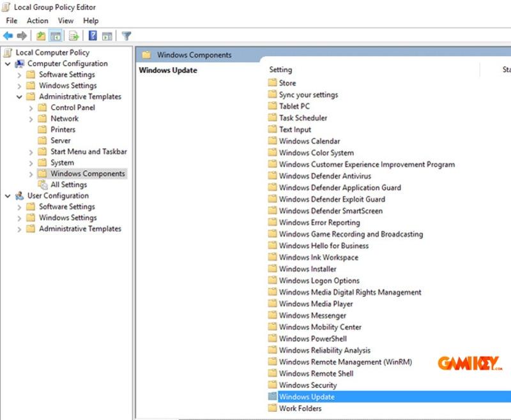Open the Action menu
This screenshot has height=420, width=511.
38,20
